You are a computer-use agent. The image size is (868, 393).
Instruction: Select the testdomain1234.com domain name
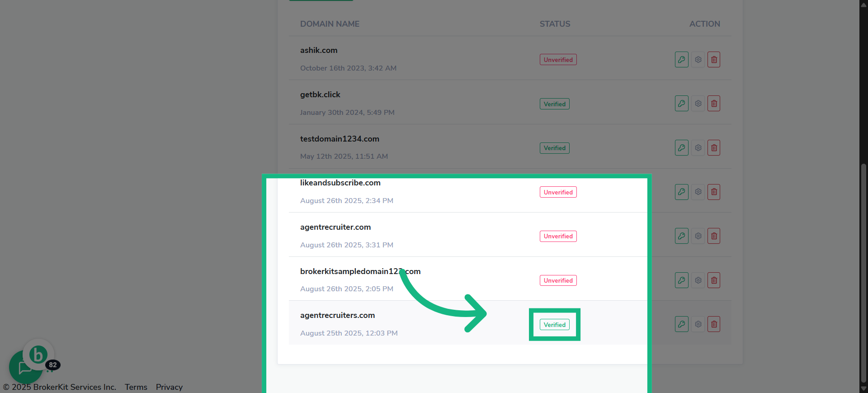pos(340,139)
